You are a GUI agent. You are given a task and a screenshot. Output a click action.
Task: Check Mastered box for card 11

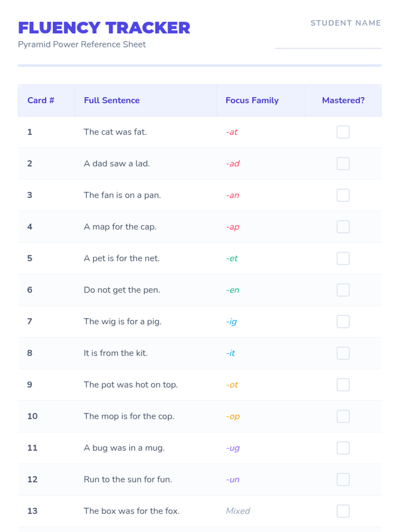343,448
